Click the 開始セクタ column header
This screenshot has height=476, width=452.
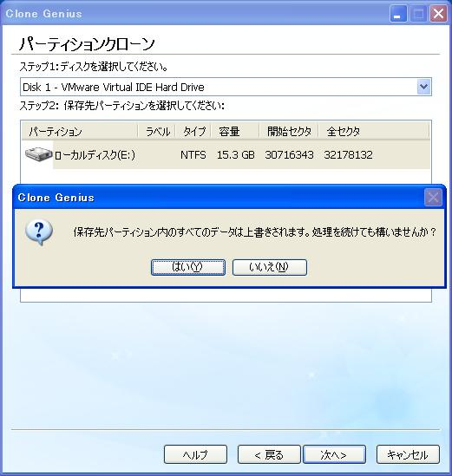[289, 132]
